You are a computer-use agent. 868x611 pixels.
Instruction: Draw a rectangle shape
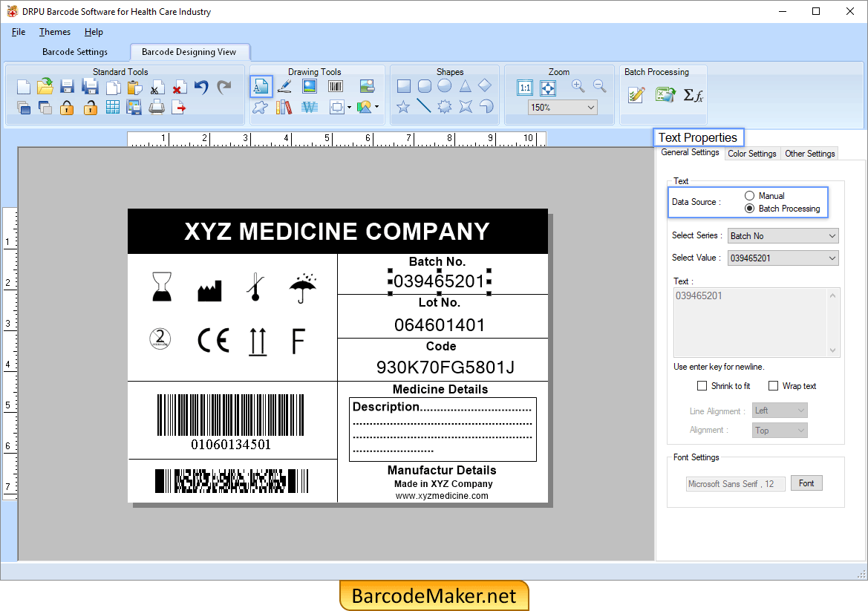pos(403,86)
